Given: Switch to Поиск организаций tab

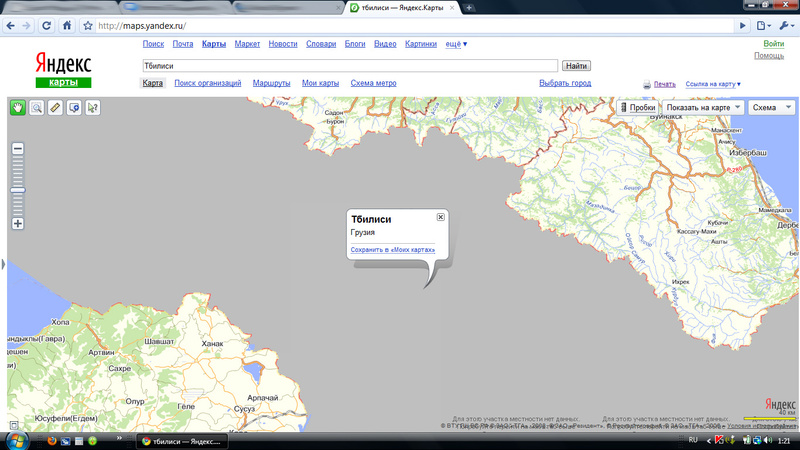Looking at the screenshot, I should click(x=208, y=83).
